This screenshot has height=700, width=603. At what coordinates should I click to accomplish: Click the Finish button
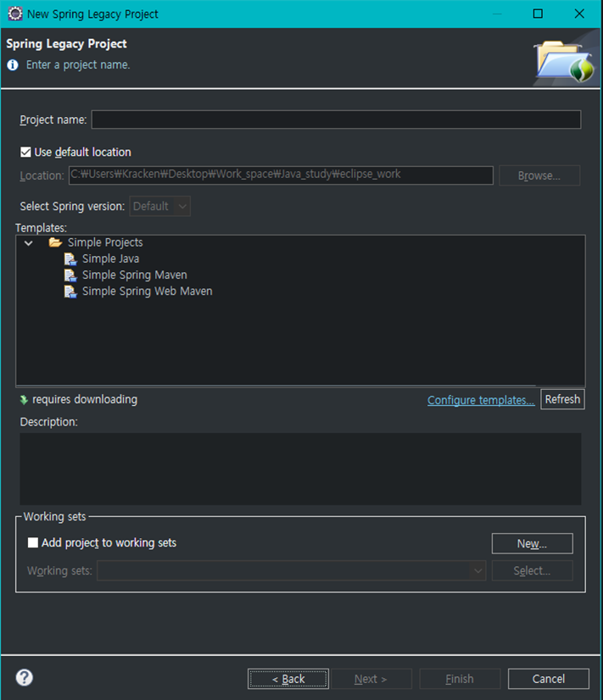pyautogui.click(x=460, y=679)
